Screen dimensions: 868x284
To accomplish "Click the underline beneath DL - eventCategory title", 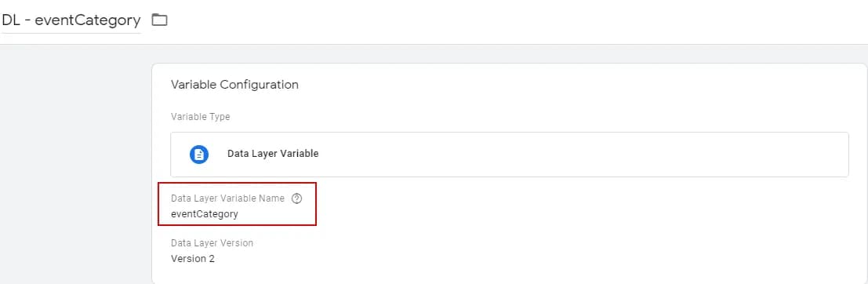I will [71, 33].
